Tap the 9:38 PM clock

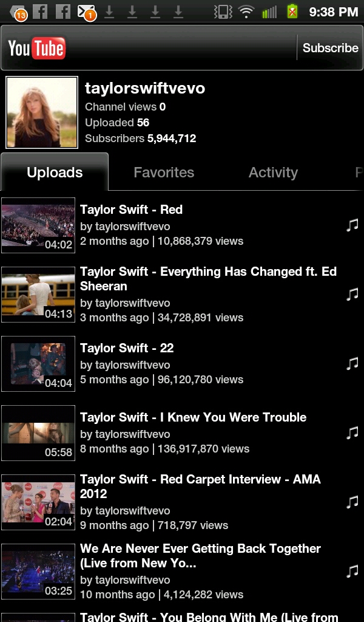(x=334, y=12)
